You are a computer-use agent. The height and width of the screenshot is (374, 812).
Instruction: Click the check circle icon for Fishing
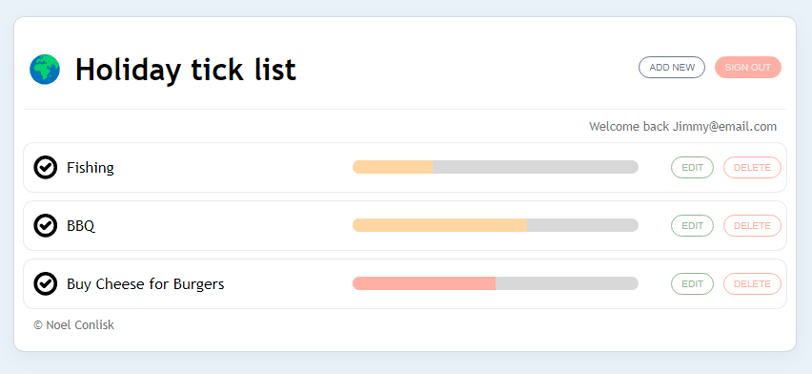(x=46, y=167)
